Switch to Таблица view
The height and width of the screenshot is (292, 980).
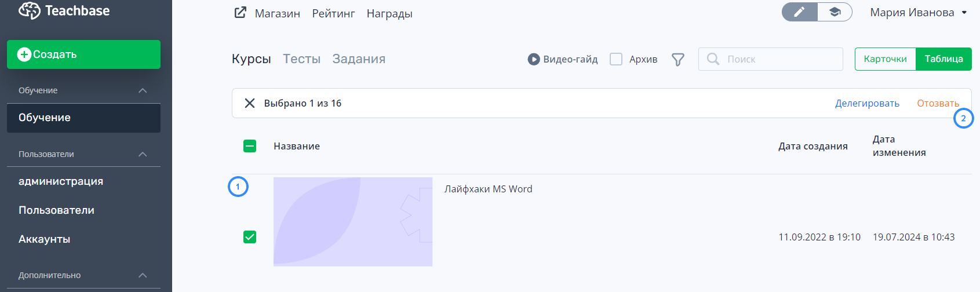click(944, 59)
